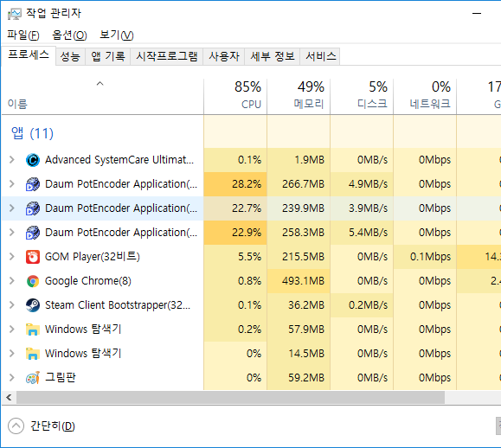Click the Windows 탐색기 icon in the 14.5MB row
This screenshot has height=448, width=501.
33,354
